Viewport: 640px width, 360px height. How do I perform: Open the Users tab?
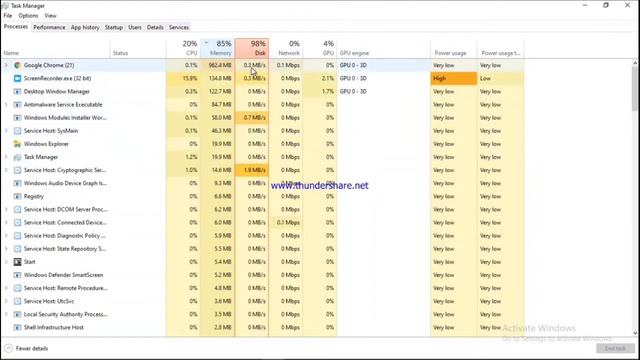pyautogui.click(x=135, y=27)
